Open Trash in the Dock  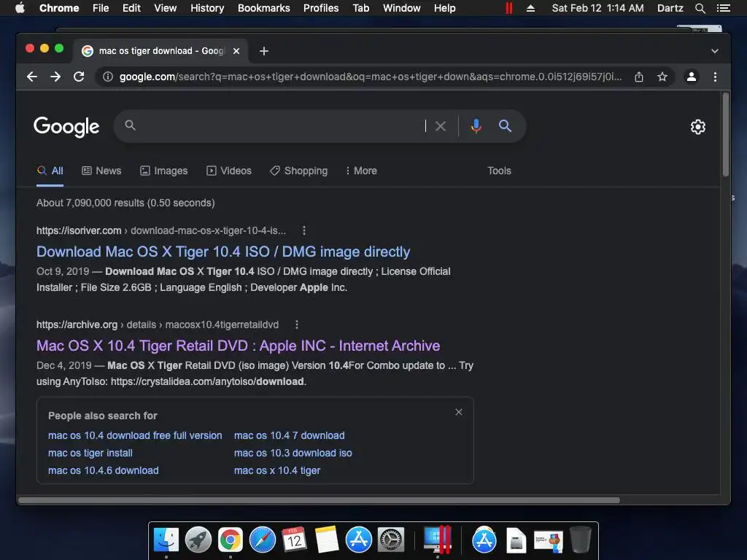[581, 540]
